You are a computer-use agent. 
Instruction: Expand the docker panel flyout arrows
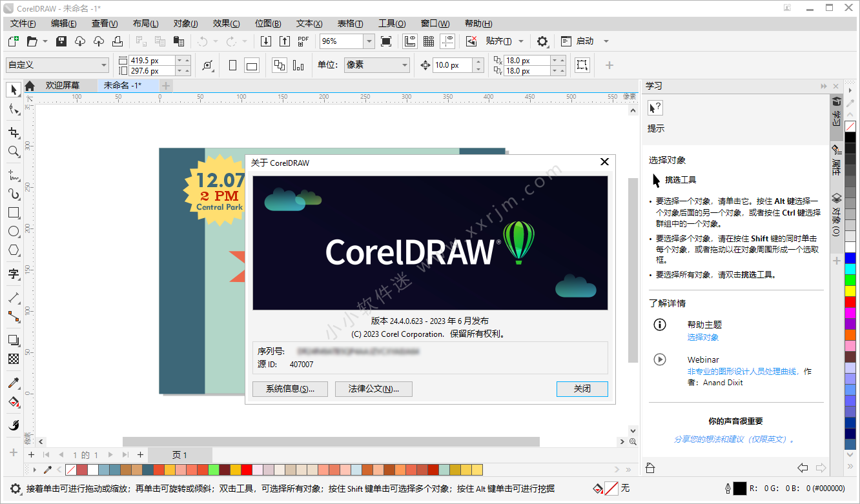tap(824, 86)
